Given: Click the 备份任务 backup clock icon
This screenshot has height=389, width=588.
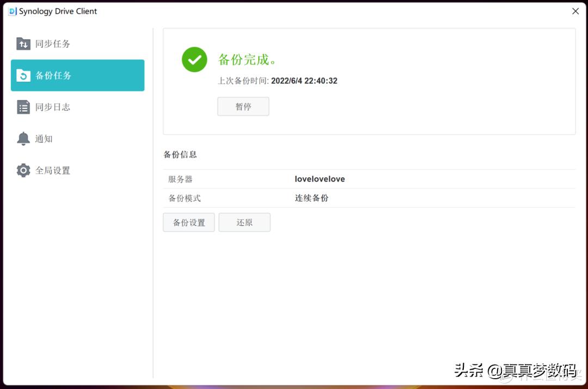Looking at the screenshot, I should (x=23, y=75).
